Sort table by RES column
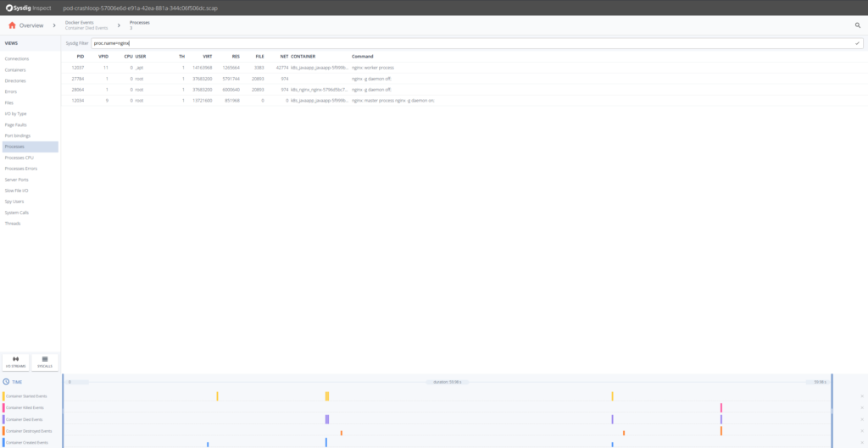The height and width of the screenshot is (448, 868). click(236, 57)
